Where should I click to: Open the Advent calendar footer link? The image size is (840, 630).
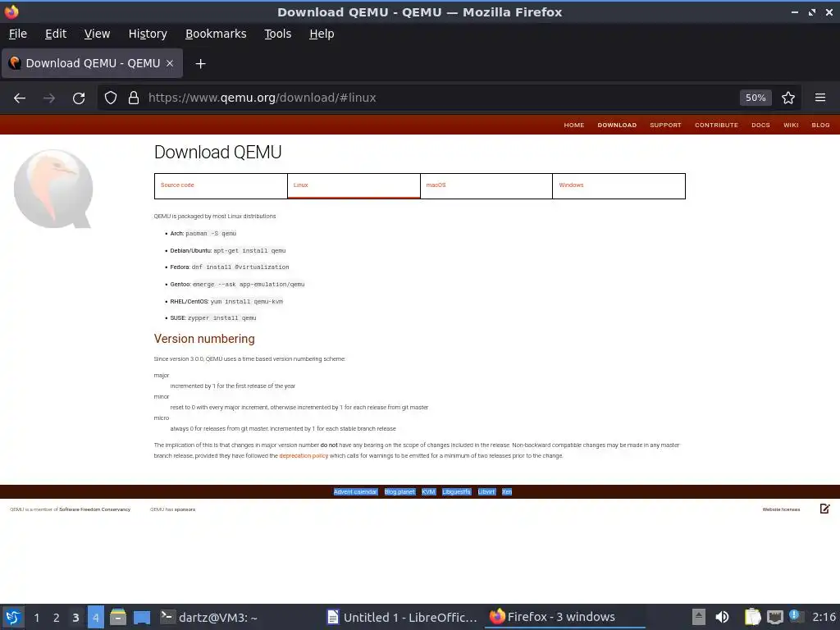(355, 492)
